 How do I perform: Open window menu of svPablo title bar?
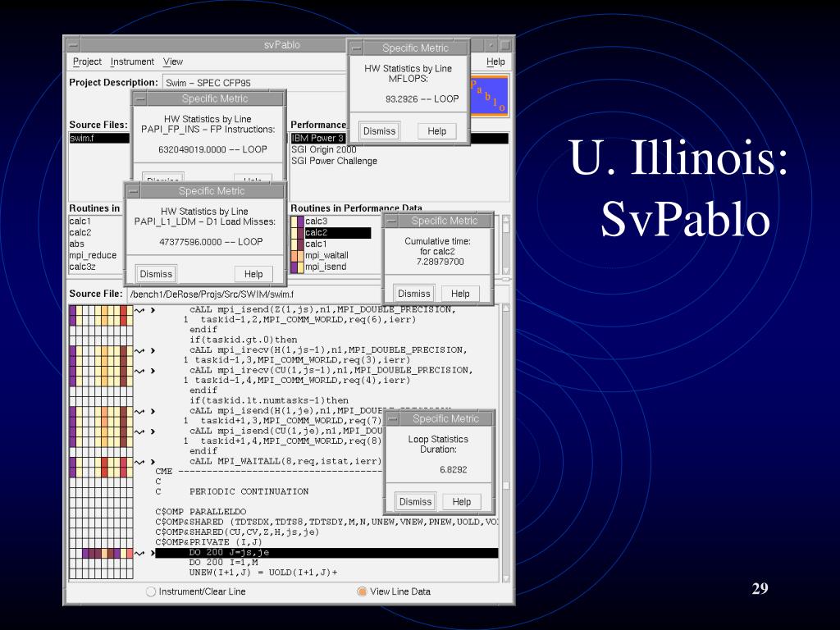73,45
